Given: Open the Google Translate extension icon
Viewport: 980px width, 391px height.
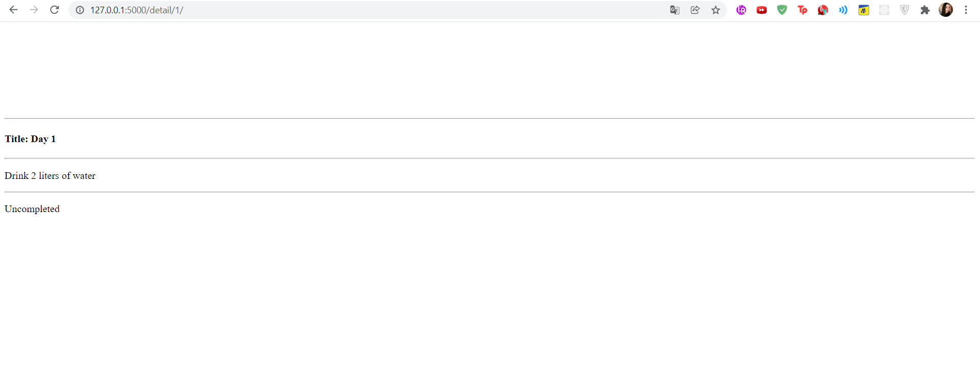Looking at the screenshot, I should [x=675, y=10].
